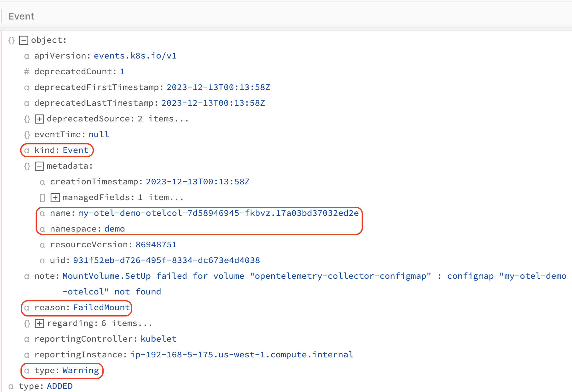This screenshot has width=572, height=392.
Task: Click the array bracket icon beside managedFields
Action: 43,198
